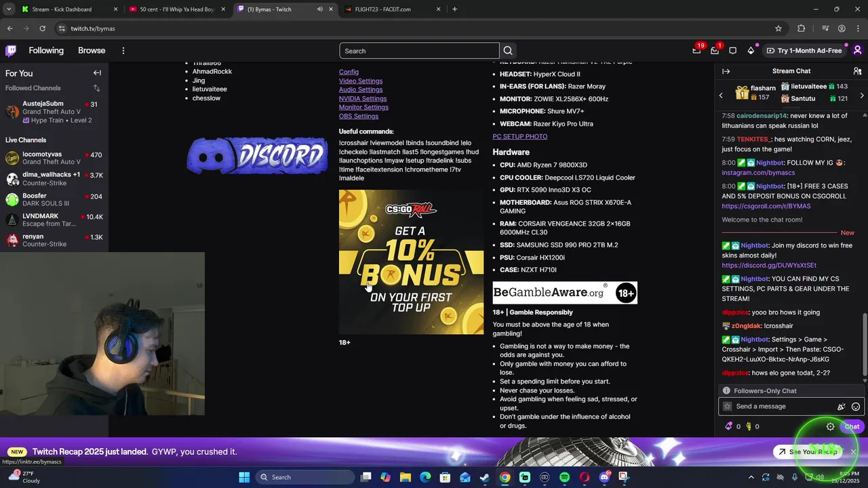Click Followers-Only Chat info icon
This screenshot has height=488, width=868.
point(726,391)
